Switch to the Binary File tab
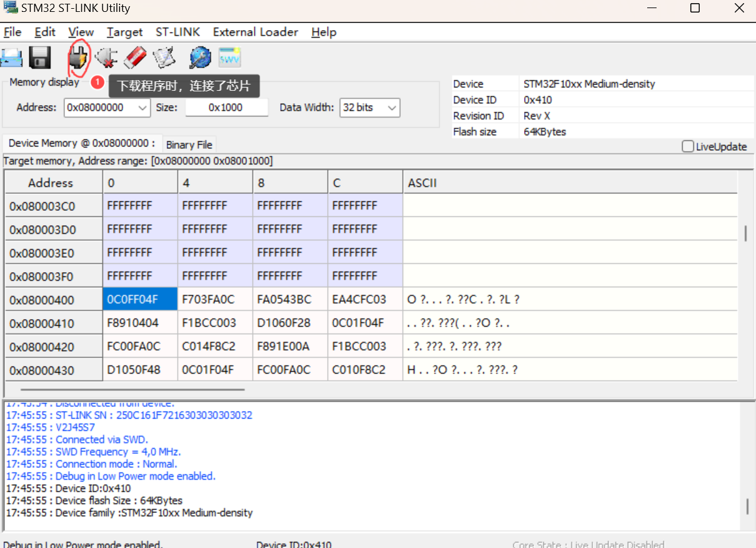Screen dimensions: 756x548 [189, 145]
